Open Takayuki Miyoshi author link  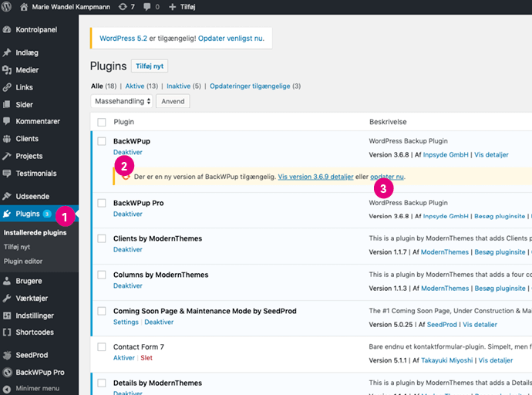coord(447,360)
